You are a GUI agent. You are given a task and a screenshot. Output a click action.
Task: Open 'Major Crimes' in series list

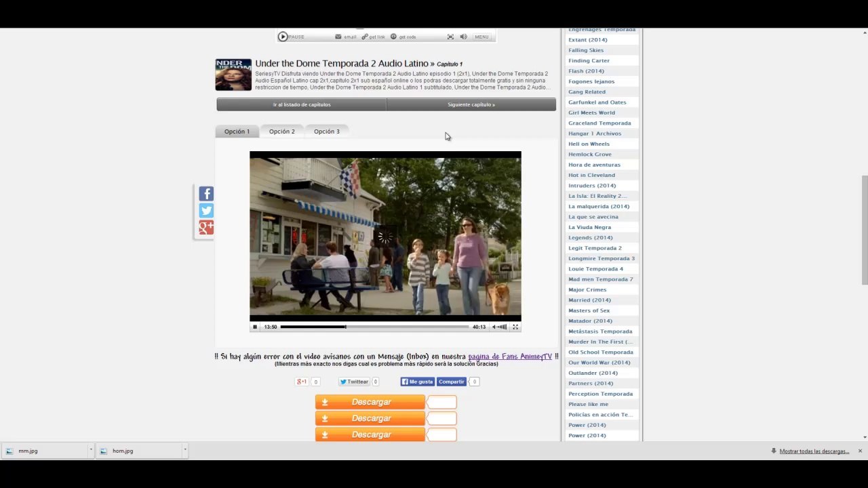[x=587, y=290]
